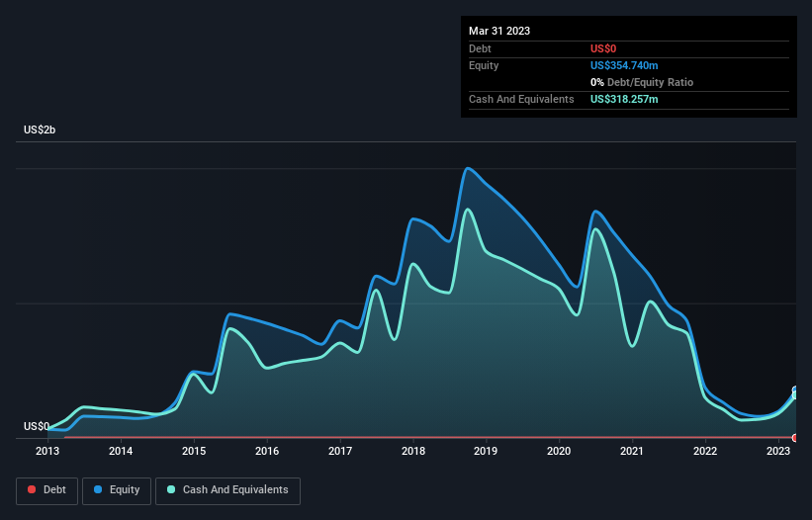This screenshot has height=520, width=812.
Task: Click the 2016 x-axis label
Action: tap(267, 451)
